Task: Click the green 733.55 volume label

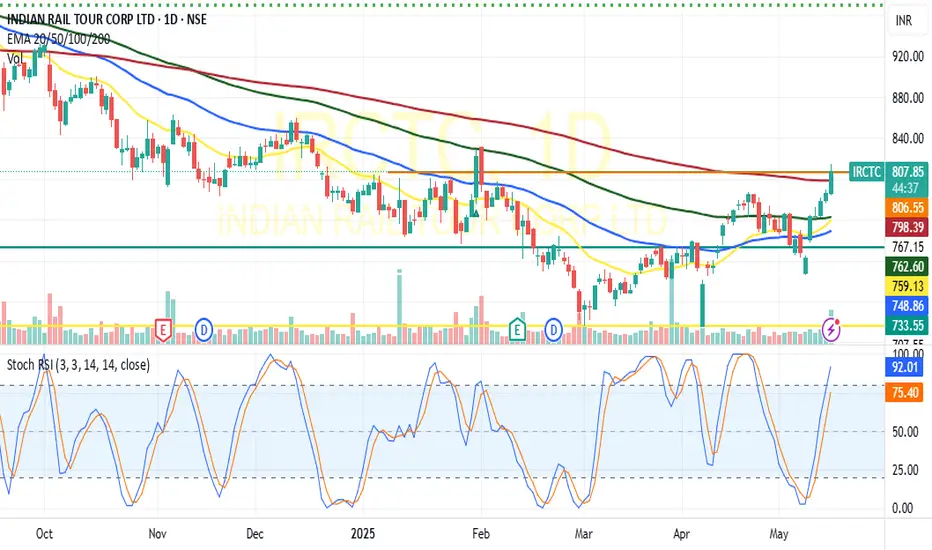Action: click(x=908, y=325)
